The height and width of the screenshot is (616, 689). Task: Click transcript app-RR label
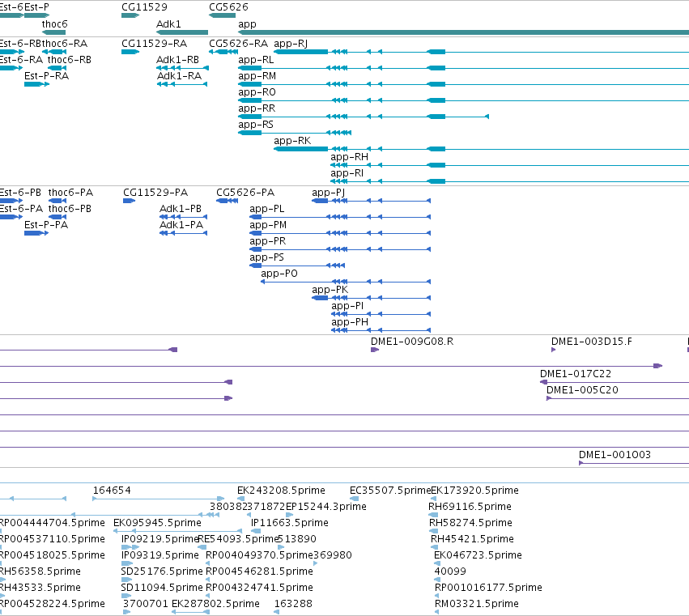pyautogui.click(x=257, y=108)
